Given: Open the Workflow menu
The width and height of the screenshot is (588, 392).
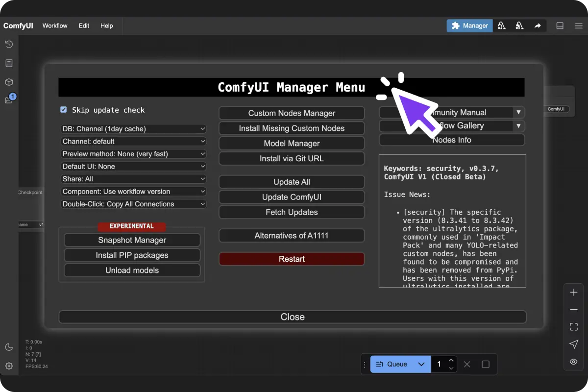Looking at the screenshot, I should pyautogui.click(x=55, y=25).
